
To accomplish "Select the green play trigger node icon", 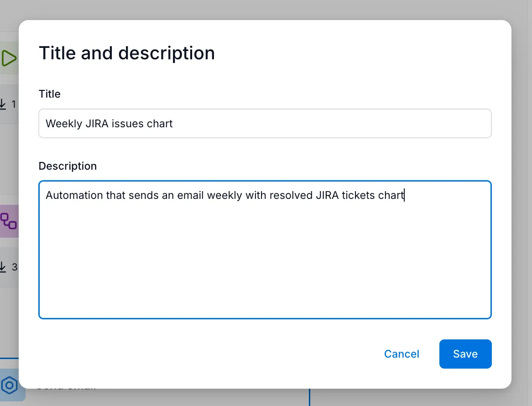I will click(x=8, y=58).
